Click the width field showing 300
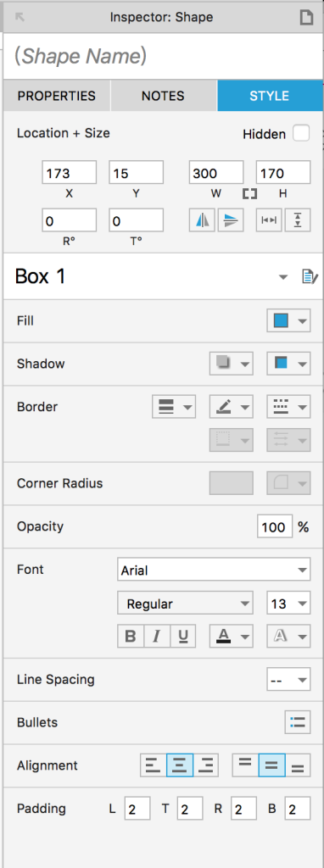Screen dimensions: 324x868 click(x=216, y=173)
